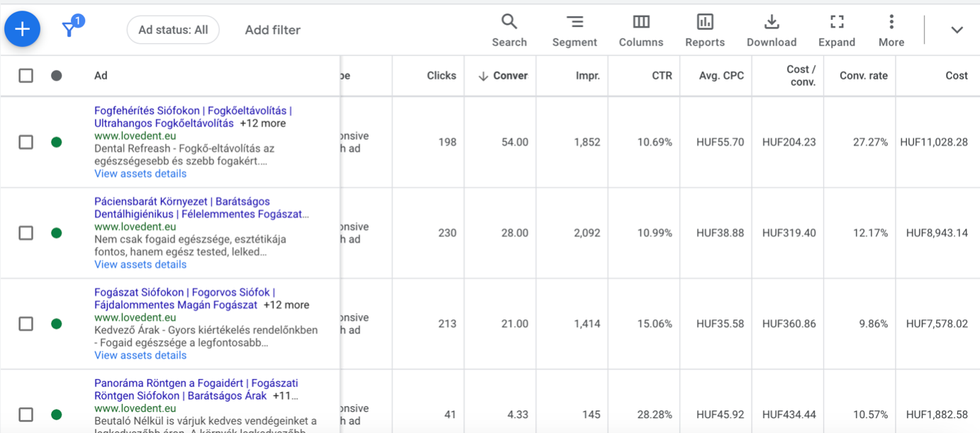Click the HUF55.70 avg CPC value
Viewport: 980px width, 433px height.
point(720,142)
